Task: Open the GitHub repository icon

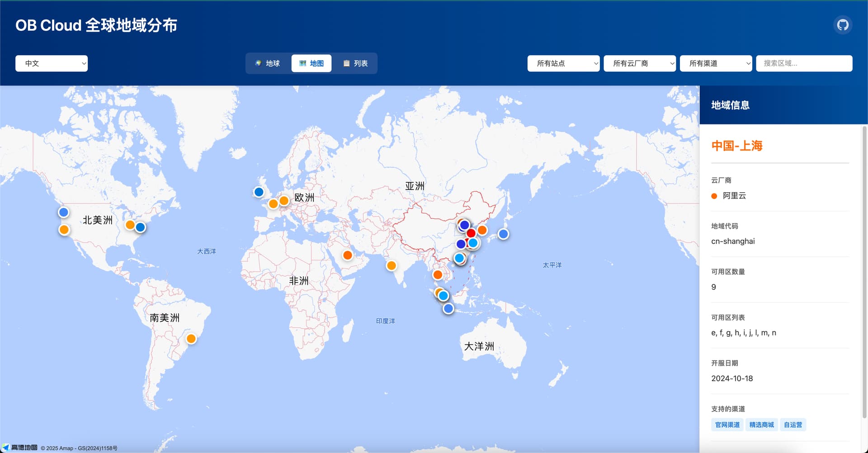Action: click(x=843, y=25)
